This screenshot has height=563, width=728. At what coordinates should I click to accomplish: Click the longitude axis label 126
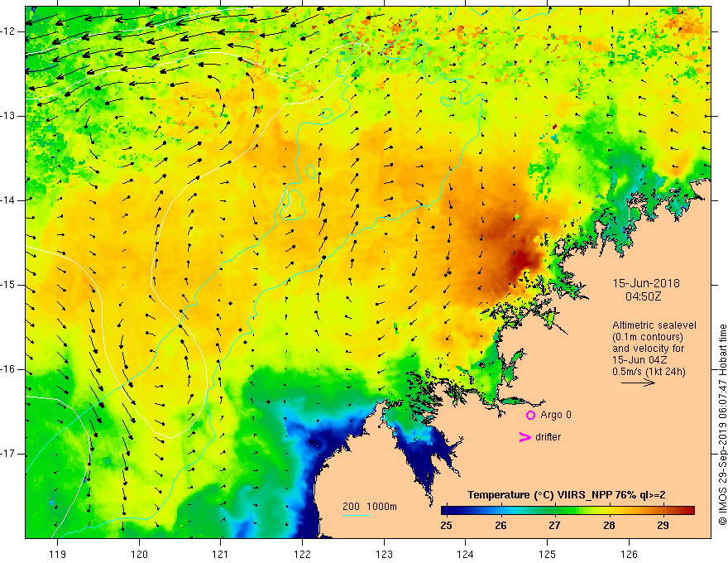click(629, 554)
